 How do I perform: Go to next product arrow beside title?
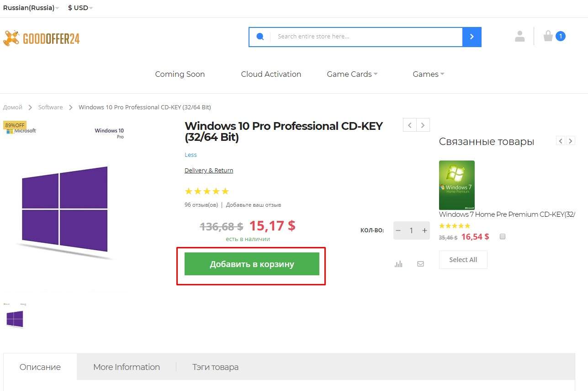[x=423, y=125]
